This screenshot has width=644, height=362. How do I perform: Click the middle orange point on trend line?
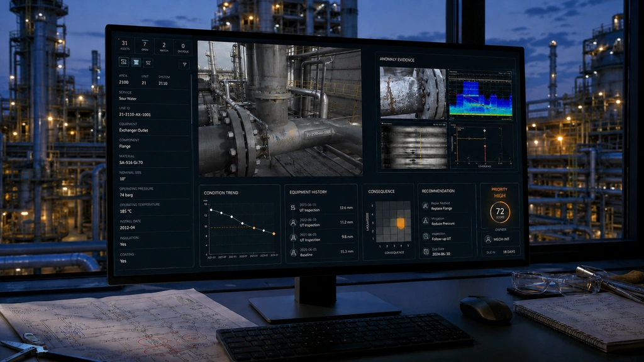coord(254,228)
